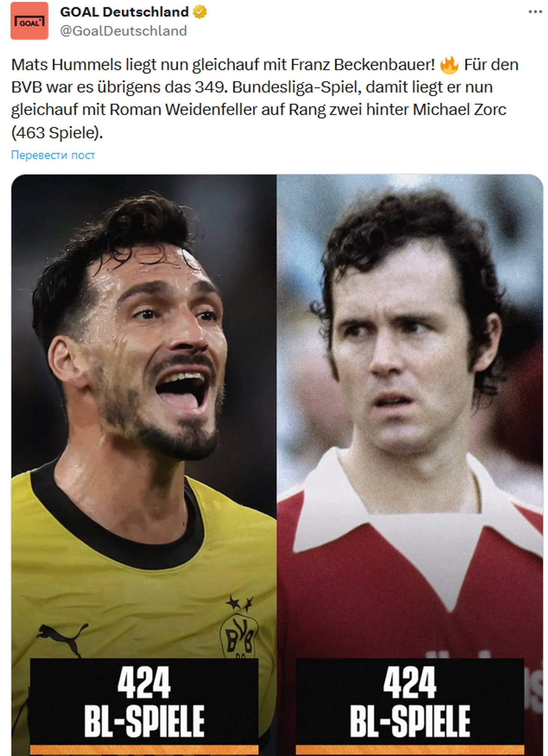Open the Franz Beckenbauer photo on right
Screen dimensions: 548x756
click(410, 465)
